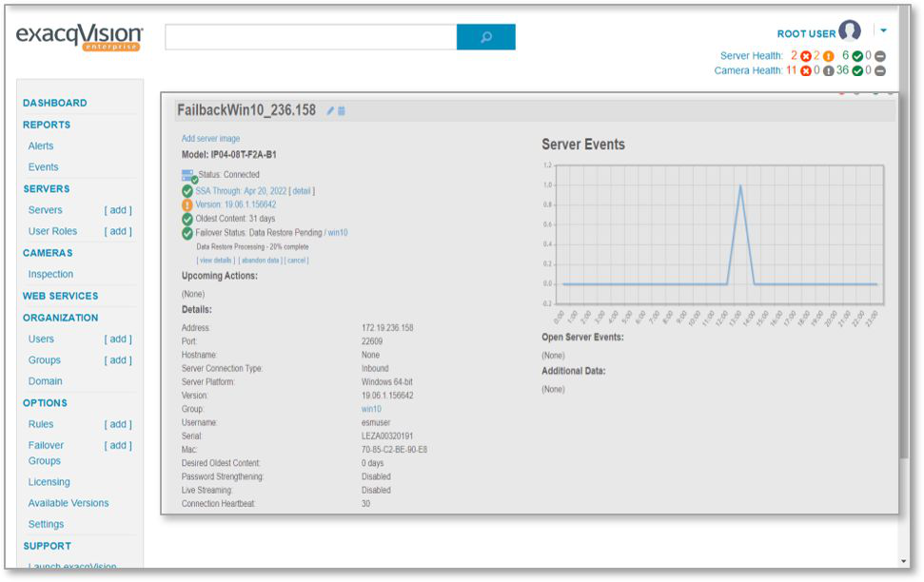Click green check icon beside Failover Status
The image size is (924, 582).
[x=187, y=233]
